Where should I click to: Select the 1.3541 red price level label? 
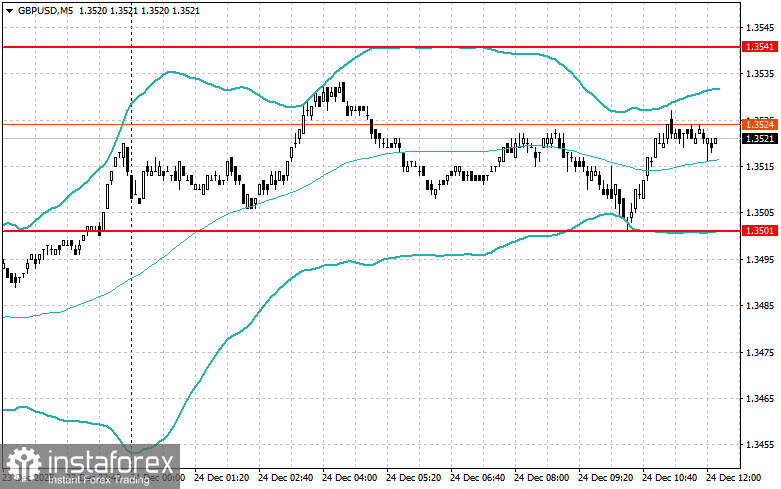(x=760, y=47)
